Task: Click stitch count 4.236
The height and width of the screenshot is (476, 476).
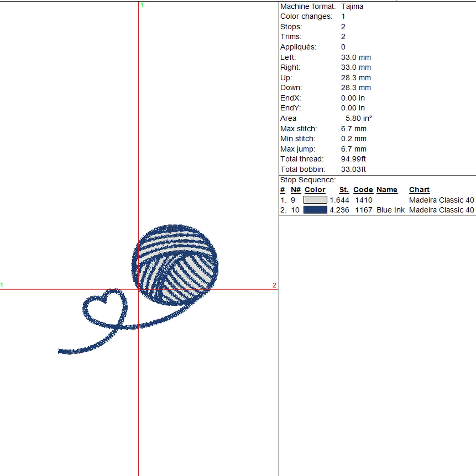Action: (x=339, y=210)
